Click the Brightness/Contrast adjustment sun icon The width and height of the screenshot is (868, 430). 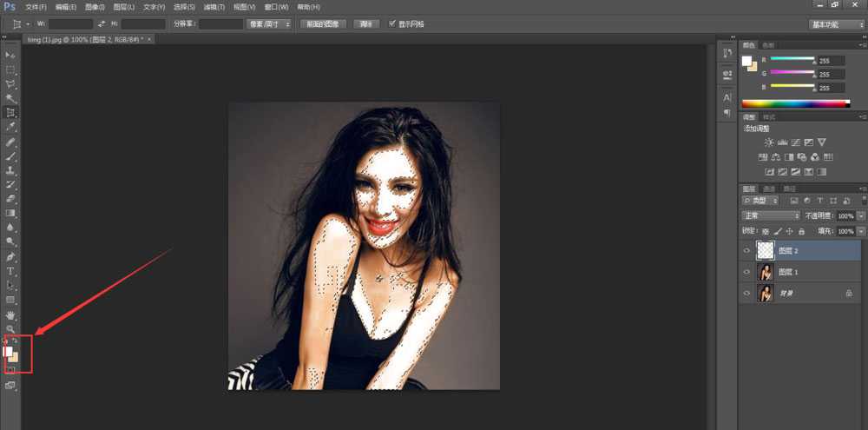click(x=768, y=142)
